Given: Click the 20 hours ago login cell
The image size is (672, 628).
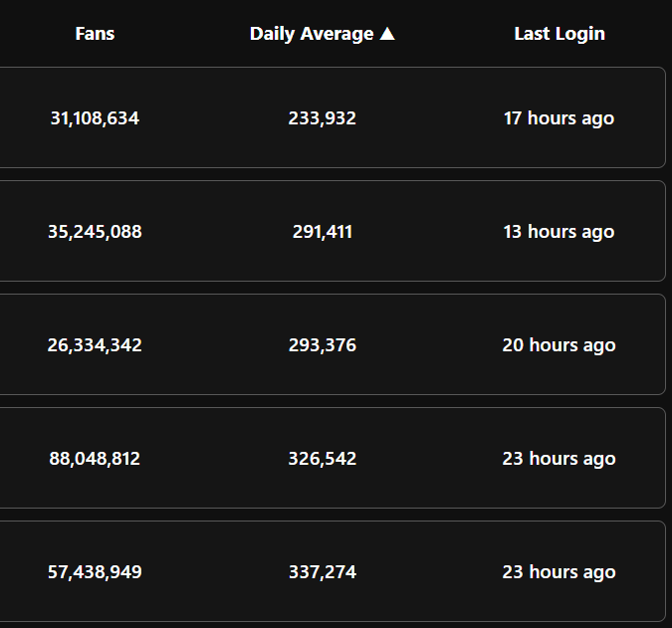Looking at the screenshot, I should [x=559, y=345].
